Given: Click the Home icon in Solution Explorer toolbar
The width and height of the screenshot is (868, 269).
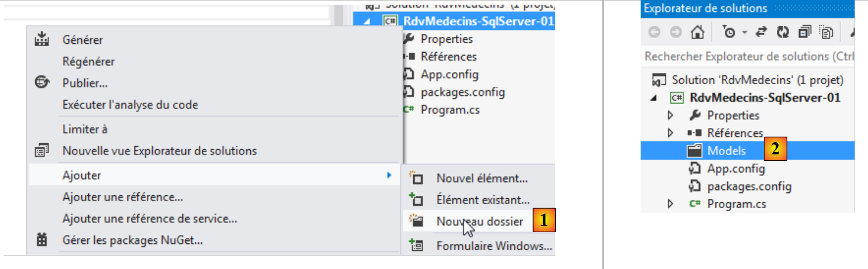Looking at the screenshot, I should (x=696, y=33).
